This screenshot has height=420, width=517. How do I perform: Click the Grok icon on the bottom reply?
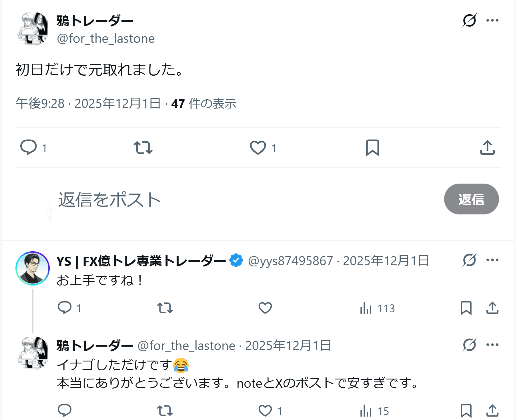click(x=469, y=345)
